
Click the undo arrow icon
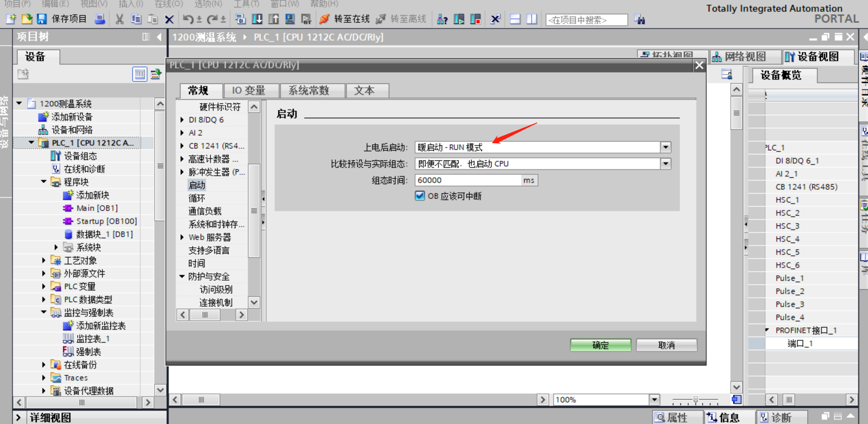[x=188, y=19]
